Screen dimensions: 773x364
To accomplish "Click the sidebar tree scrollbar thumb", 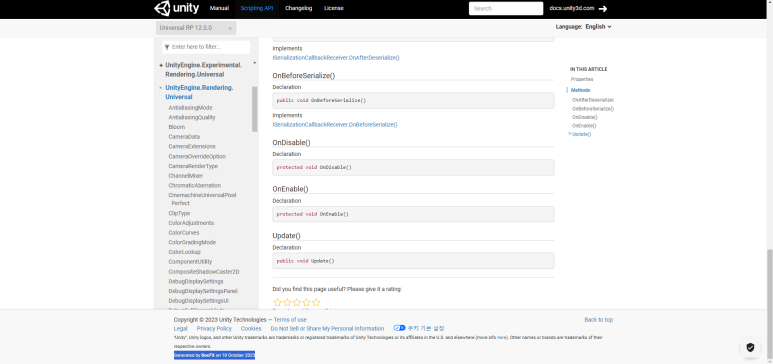I will pos(255,109).
